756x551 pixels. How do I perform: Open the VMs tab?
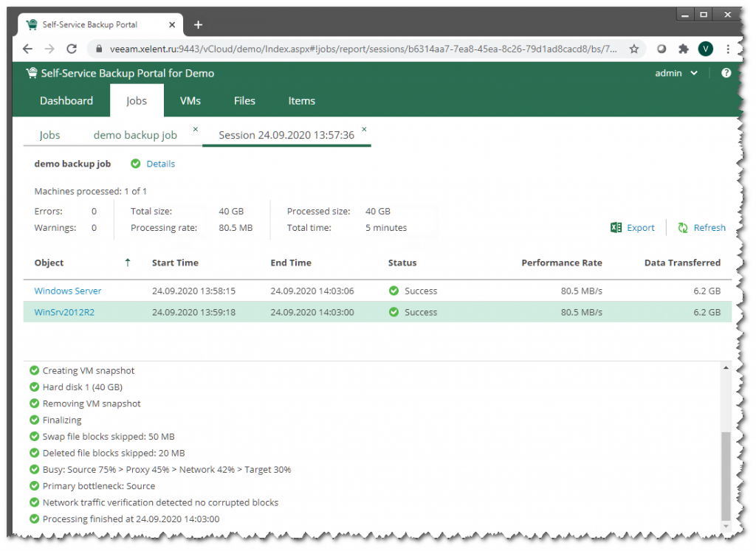[190, 100]
